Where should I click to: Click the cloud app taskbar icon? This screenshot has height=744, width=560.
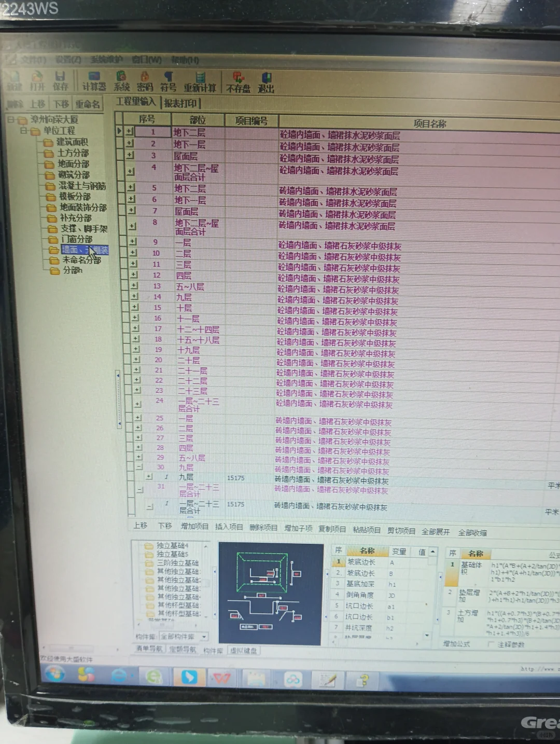[x=293, y=679]
